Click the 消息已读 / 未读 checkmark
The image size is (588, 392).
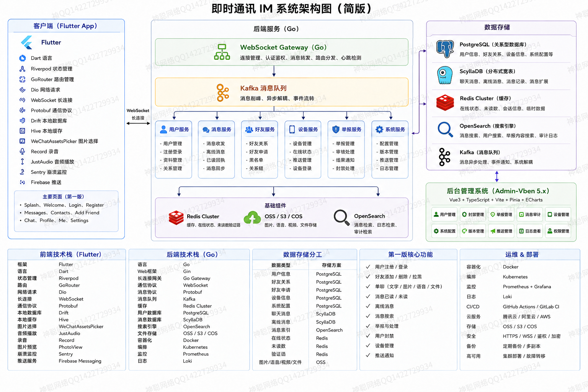click(368, 296)
